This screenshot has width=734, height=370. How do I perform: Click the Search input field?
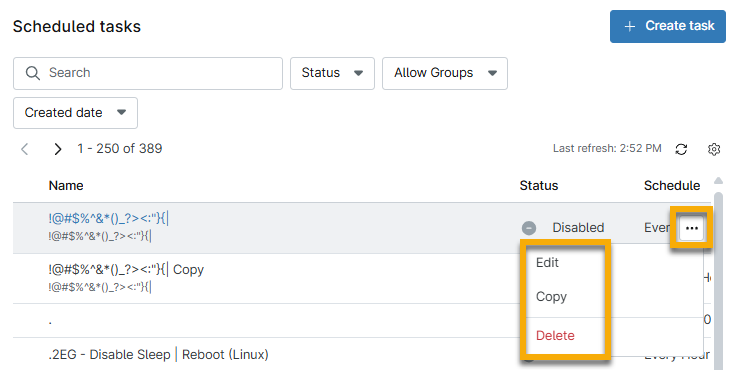pos(148,73)
